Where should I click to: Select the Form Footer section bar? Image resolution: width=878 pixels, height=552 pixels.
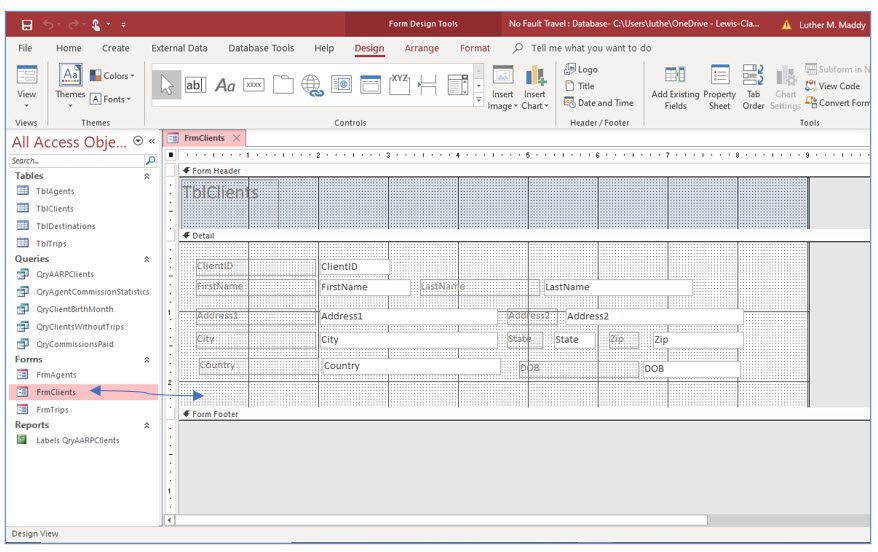pos(525,414)
